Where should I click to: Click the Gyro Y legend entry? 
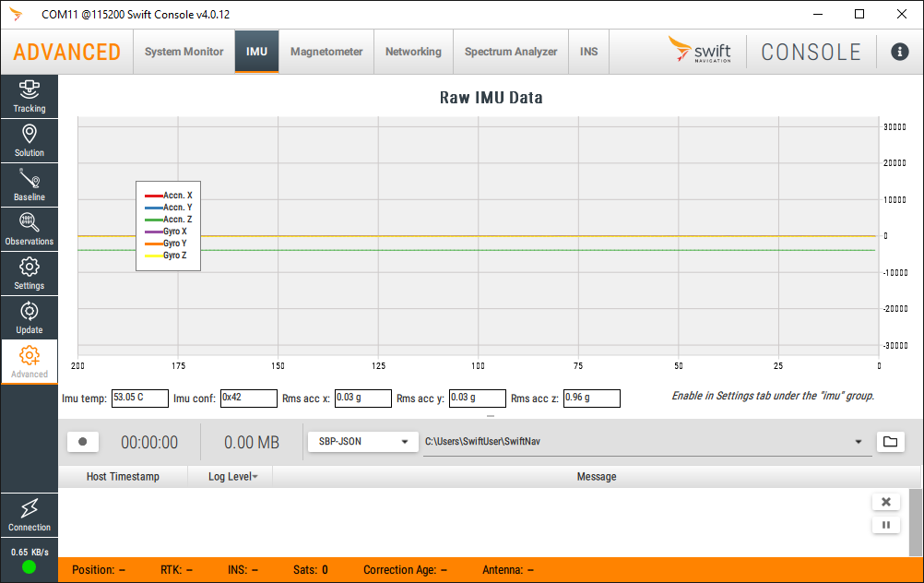(166, 244)
